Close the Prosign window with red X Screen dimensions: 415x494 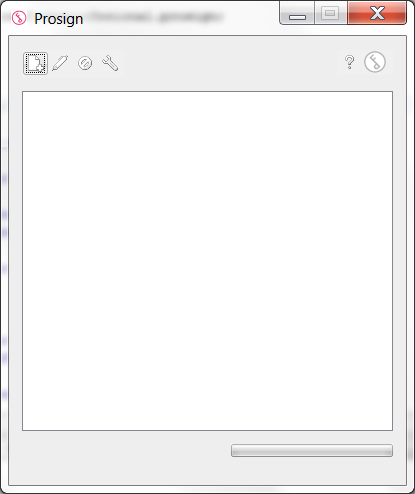pos(377,13)
